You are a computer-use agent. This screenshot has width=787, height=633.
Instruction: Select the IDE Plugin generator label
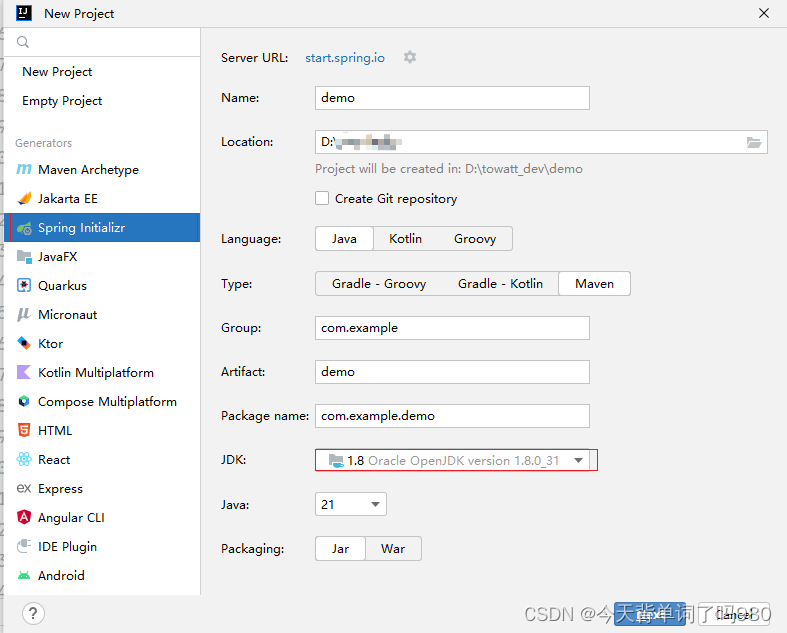pyautogui.click(x=67, y=547)
